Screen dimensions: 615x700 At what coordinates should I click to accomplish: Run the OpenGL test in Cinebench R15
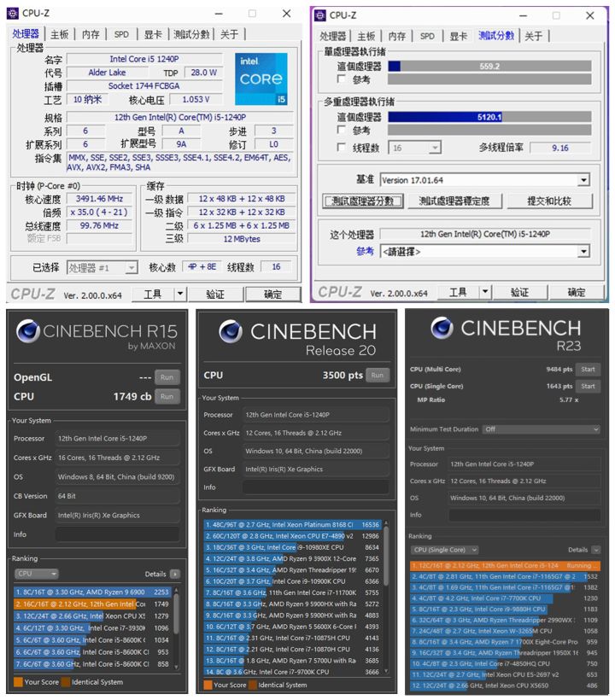click(167, 377)
